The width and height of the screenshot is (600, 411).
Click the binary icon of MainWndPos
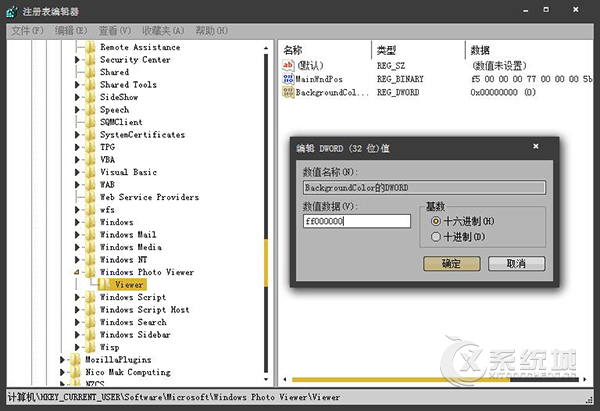click(288, 79)
